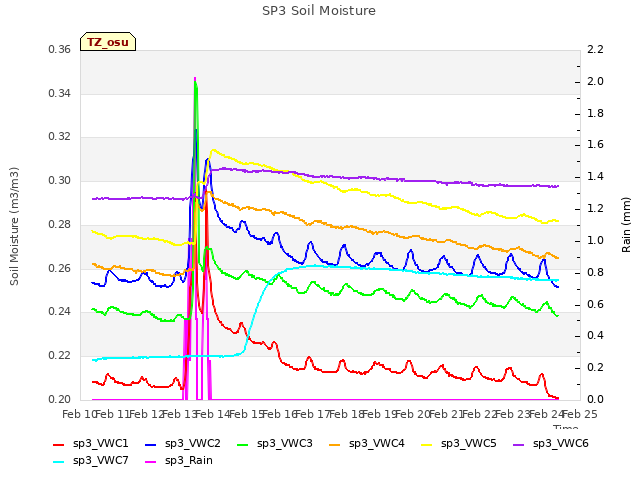Click the 0.6 rain axis tick label
Screen dimensions: 640x480
[596, 304]
